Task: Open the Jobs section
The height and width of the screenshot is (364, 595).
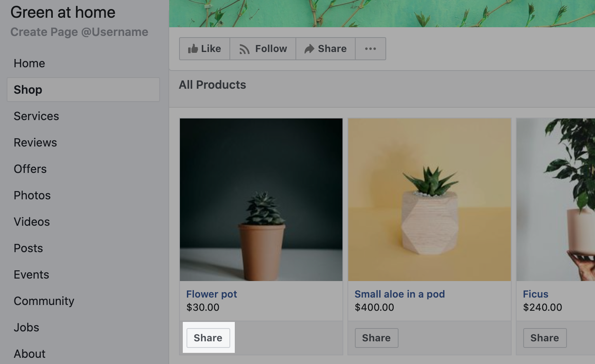Action: tap(26, 327)
